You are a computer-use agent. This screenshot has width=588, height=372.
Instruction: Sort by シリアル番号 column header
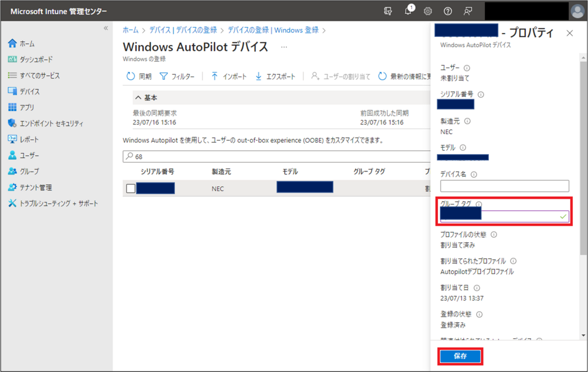tap(157, 172)
